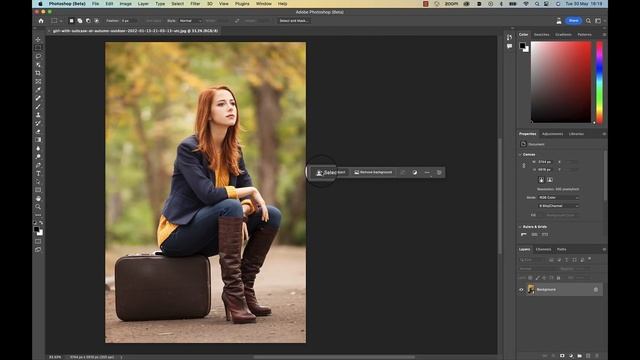Select the Pen tool
This screenshot has height=360, width=640.
[x=38, y=165]
